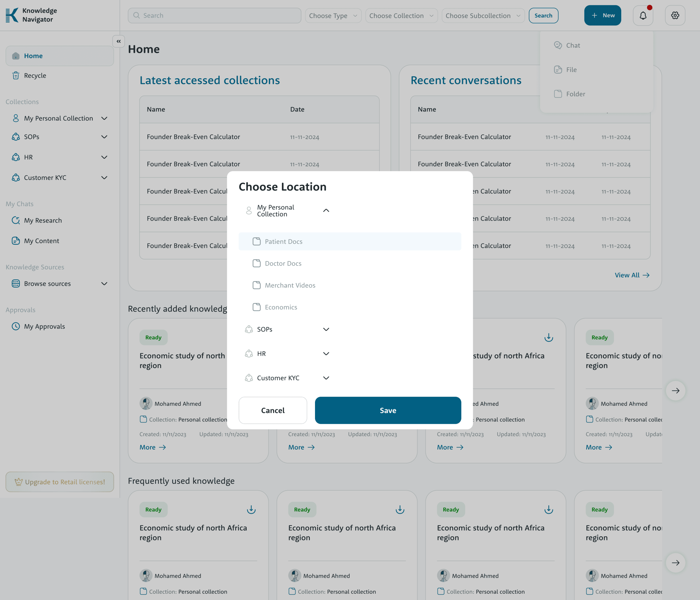Click the My Research chat icon
The height and width of the screenshot is (600, 700).
coord(16,220)
